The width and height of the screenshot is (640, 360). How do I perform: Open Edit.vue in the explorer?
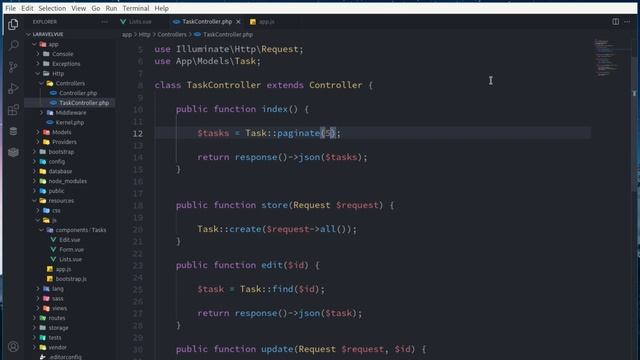(69, 240)
